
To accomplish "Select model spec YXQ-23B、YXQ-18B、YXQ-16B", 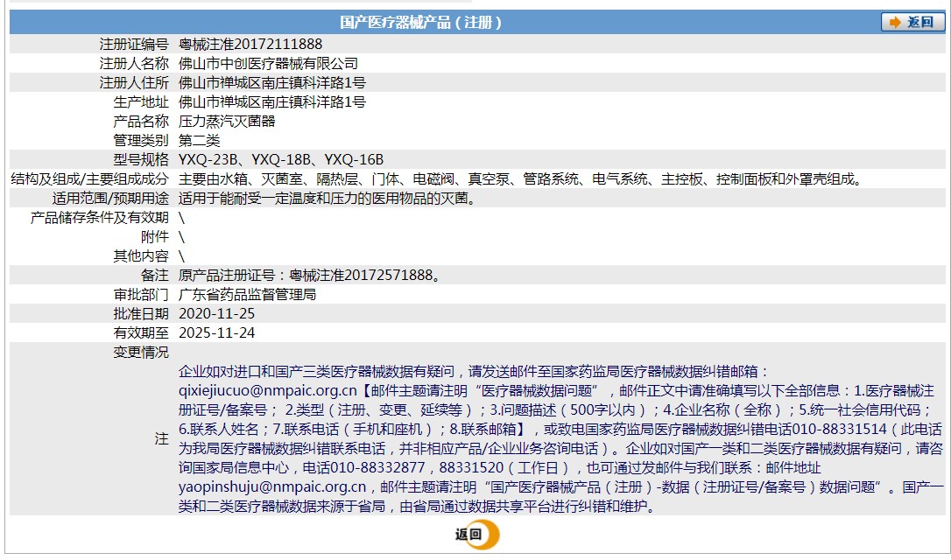I will (281, 160).
